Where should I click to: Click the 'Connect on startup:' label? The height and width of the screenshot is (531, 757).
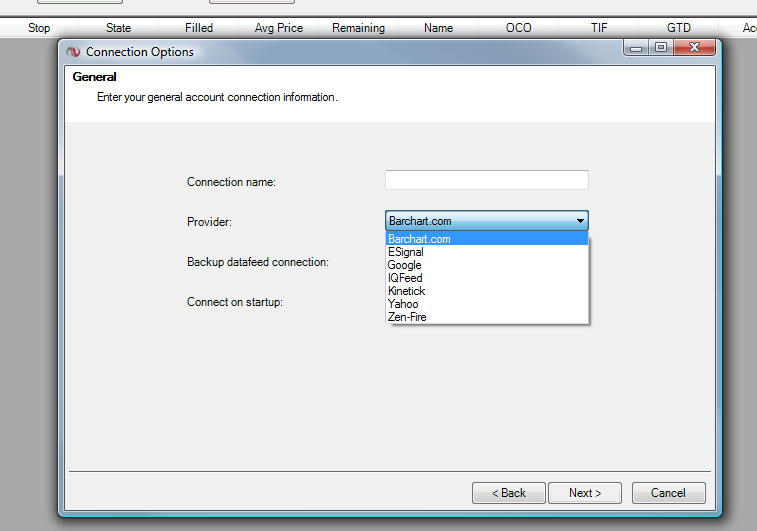coord(235,302)
